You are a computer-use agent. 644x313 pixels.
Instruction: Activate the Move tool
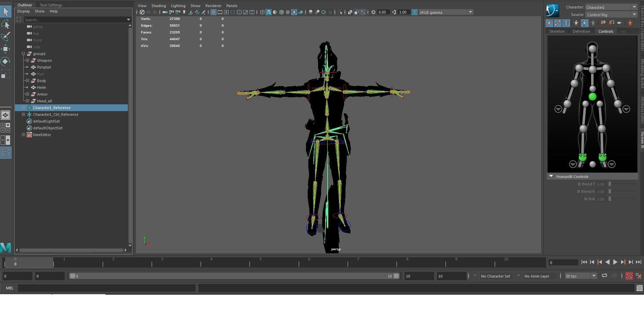[x=6, y=49]
